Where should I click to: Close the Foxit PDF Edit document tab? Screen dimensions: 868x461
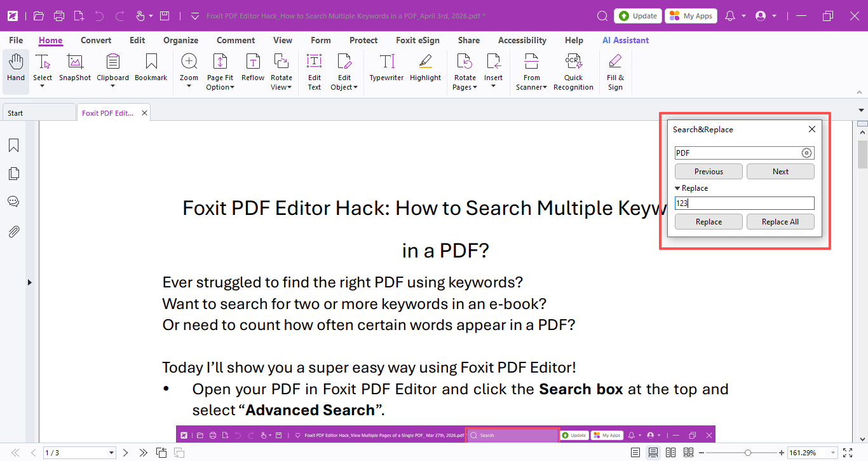[x=144, y=113]
